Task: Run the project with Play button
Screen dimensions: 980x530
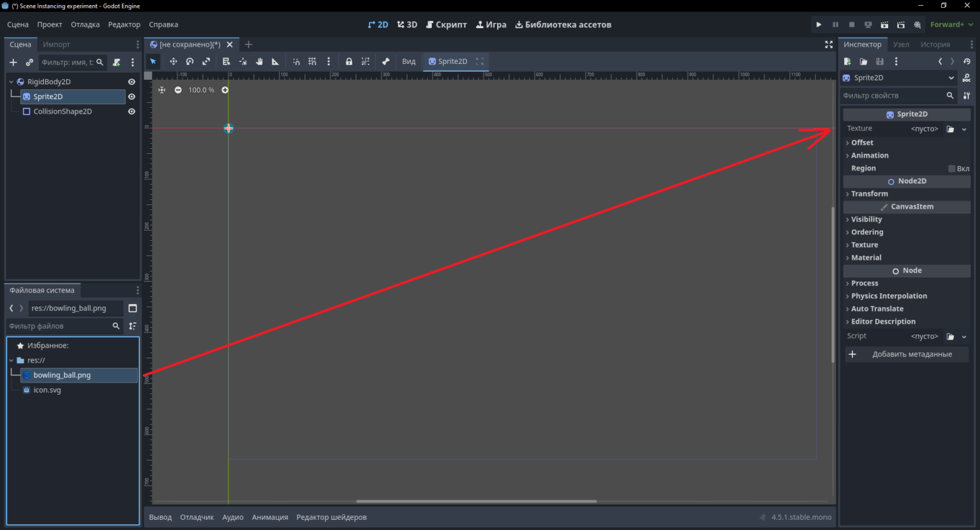Action: [819, 25]
